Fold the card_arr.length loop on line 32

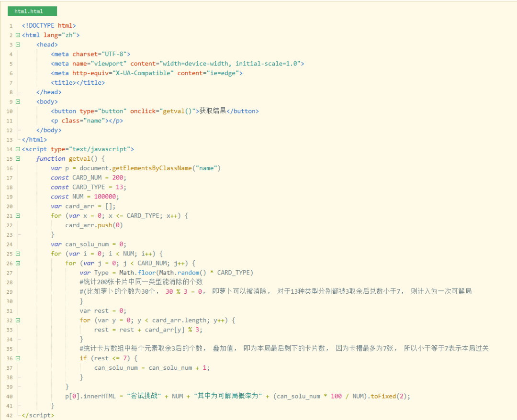click(18, 320)
